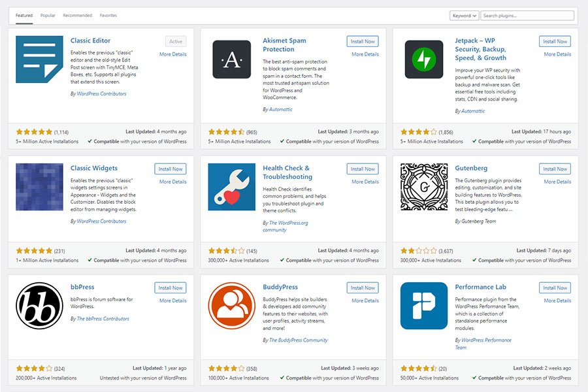Switch to the Recommended tab
Image resolution: width=588 pixels, height=392 pixels.
[77, 15]
